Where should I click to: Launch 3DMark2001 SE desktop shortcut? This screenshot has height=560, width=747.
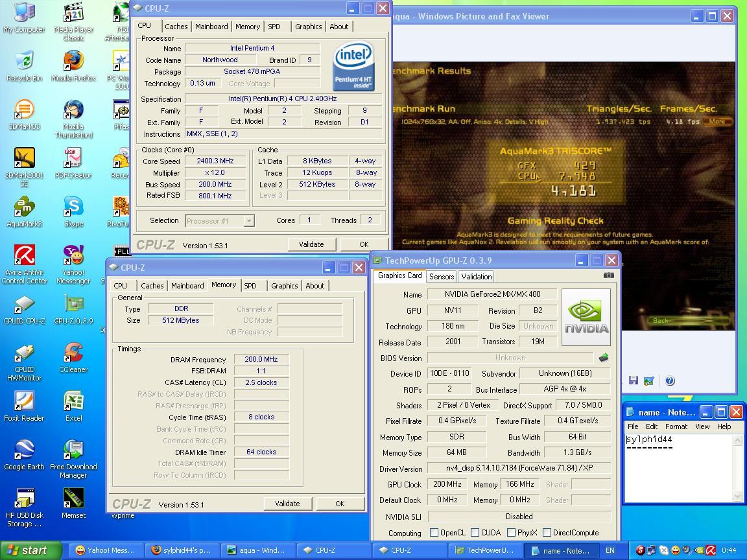click(24, 167)
